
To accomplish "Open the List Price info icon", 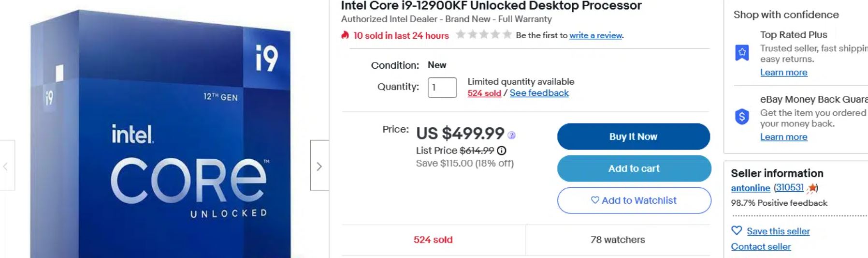I will click(502, 151).
